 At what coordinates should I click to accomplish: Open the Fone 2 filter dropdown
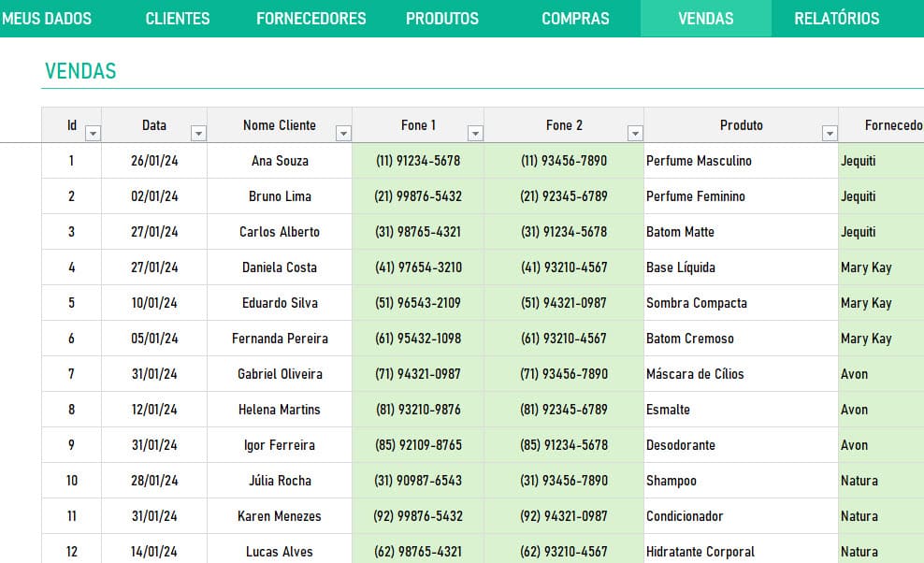tap(635, 133)
